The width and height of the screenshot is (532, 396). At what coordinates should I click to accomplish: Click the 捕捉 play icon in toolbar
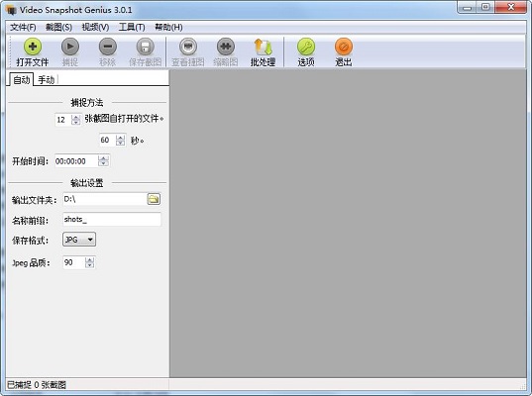tap(70, 47)
